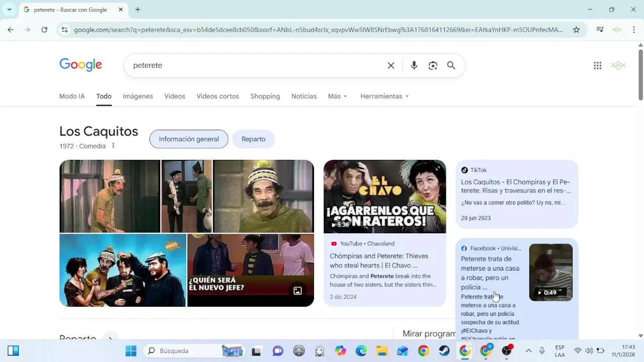View site information icon in address bar

[64, 30]
